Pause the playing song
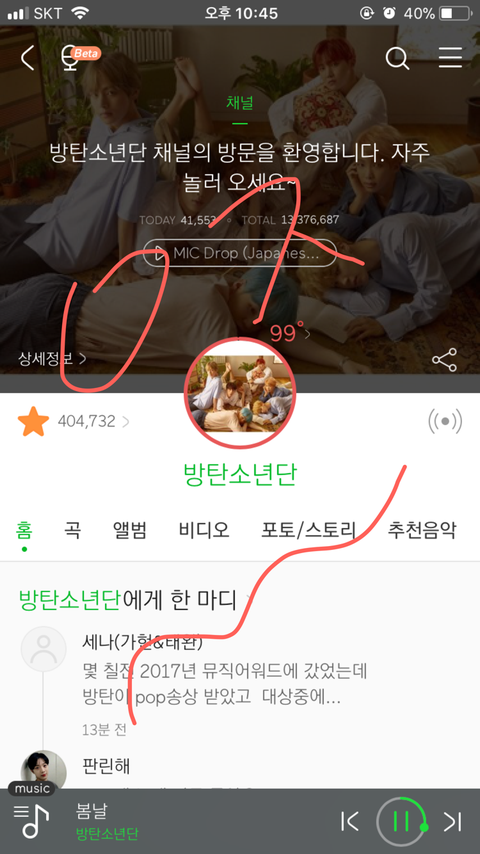Image resolution: width=480 pixels, height=854 pixels. click(x=401, y=821)
